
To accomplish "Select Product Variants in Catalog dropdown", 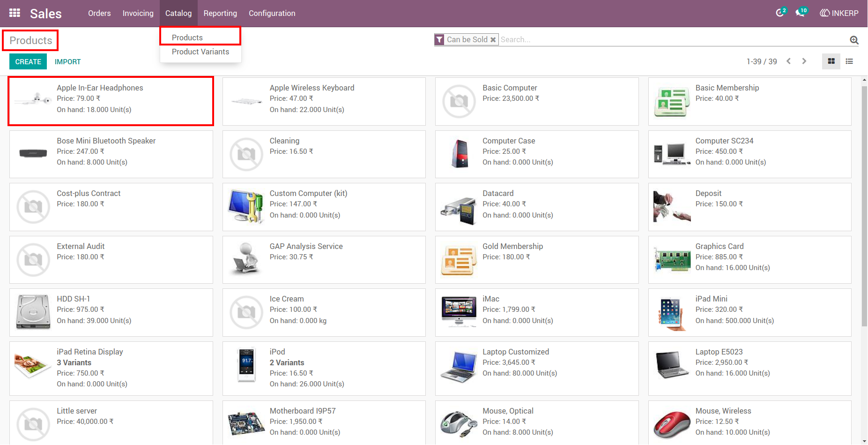I will coord(200,52).
